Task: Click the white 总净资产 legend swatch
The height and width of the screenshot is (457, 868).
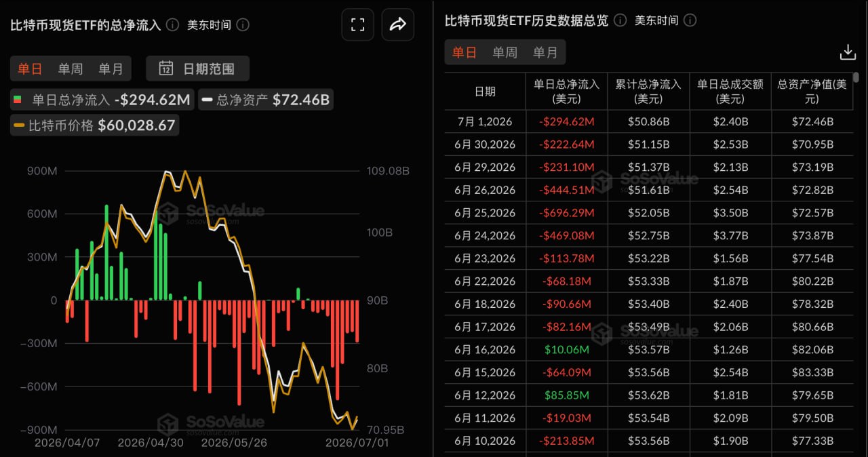Action: tap(208, 100)
